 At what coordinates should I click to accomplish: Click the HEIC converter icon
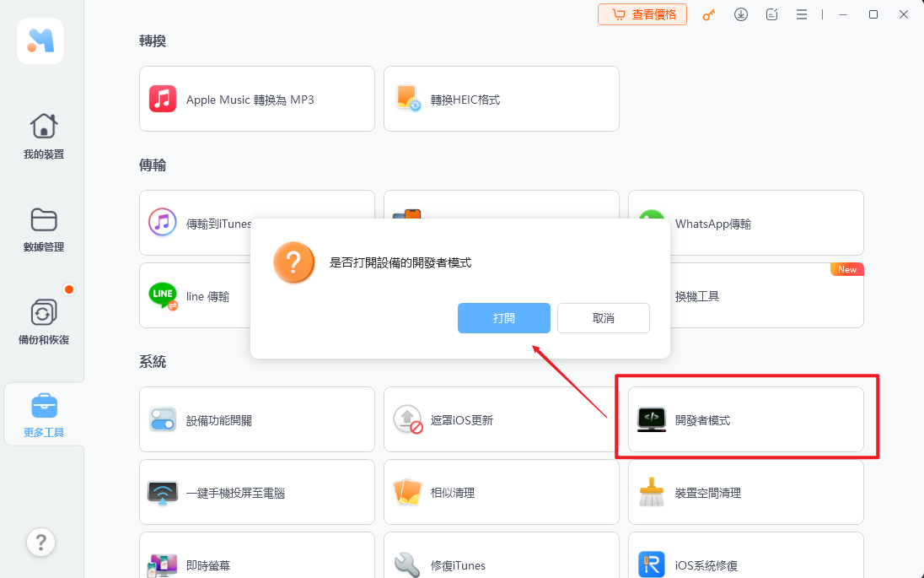[x=408, y=99]
